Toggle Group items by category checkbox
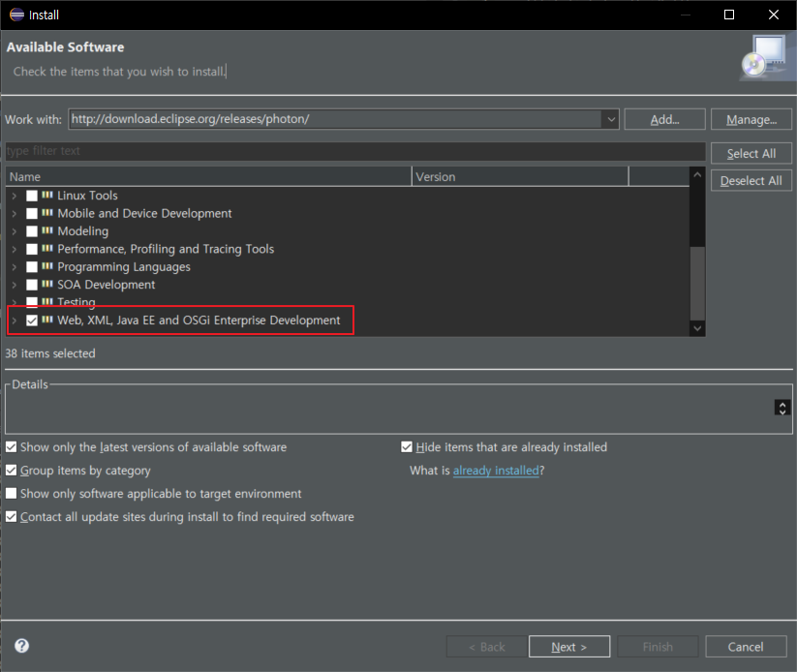797x672 pixels. pos(12,471)
